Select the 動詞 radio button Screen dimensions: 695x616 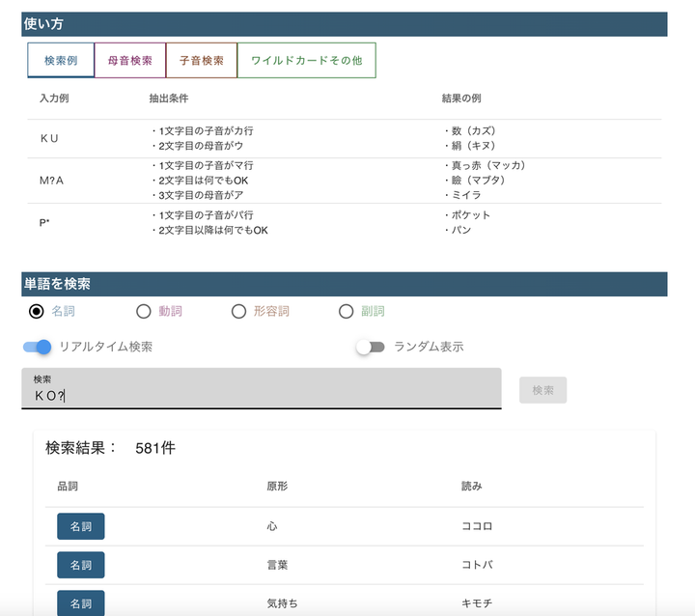(x=144, y=311)
